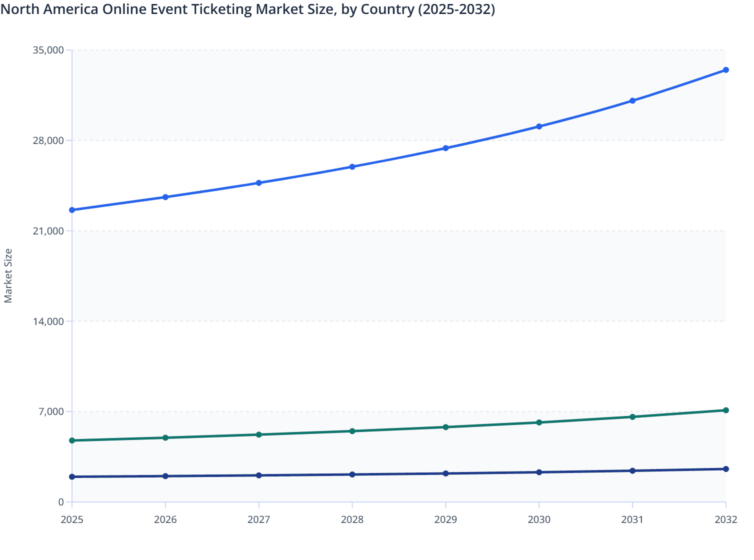Click the 0 label on the y-axis
The height and width of the screenshot is (560, 754).
tap(62, 501)
